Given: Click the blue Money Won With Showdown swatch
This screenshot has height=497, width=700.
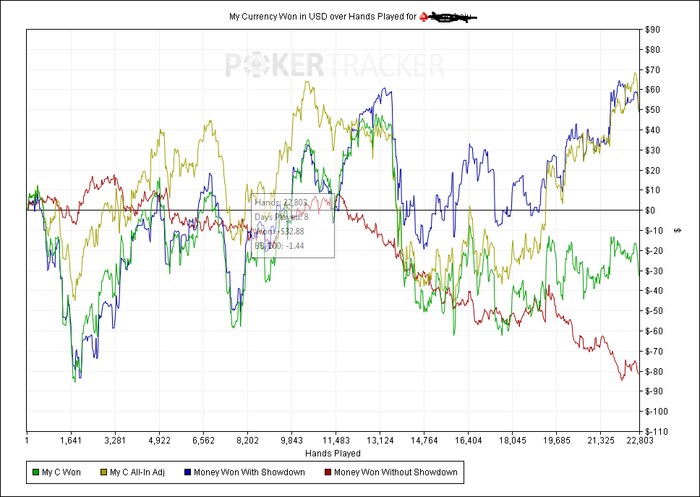Looking at the screenshot, I should 188,472.
